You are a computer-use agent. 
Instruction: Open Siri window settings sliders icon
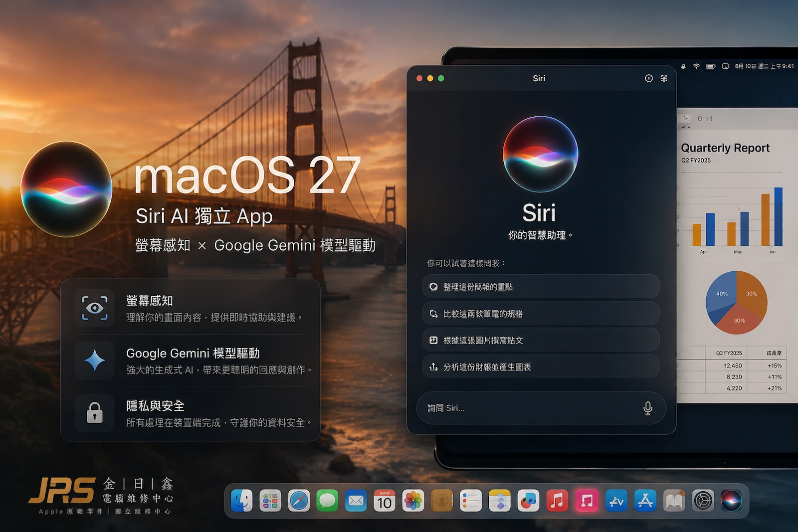point(664,78)
